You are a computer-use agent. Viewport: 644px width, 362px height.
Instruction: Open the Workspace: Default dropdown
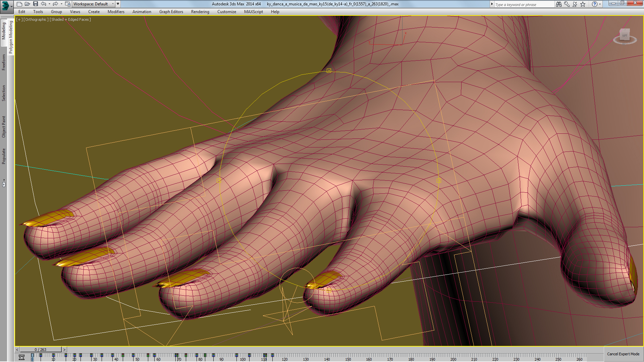tap(94, 4)
